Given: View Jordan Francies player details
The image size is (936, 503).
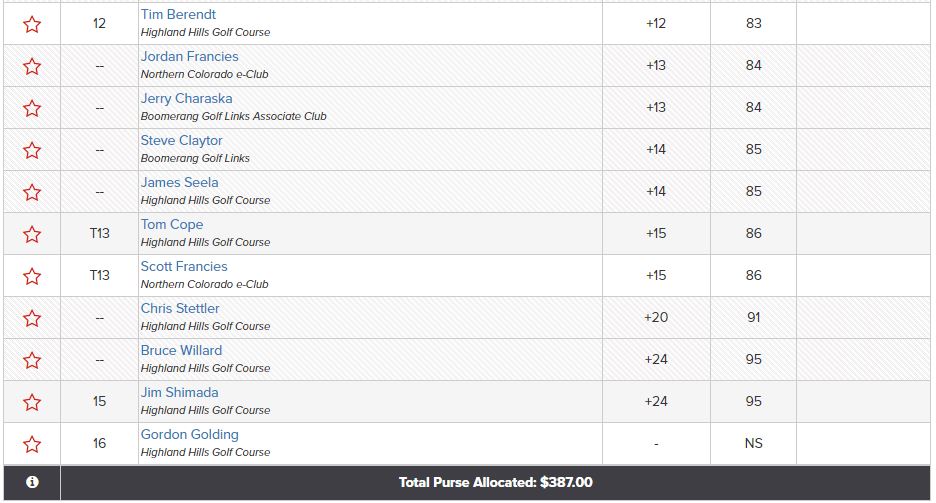Looking at the screenshot, I should [x=189, y=56].
